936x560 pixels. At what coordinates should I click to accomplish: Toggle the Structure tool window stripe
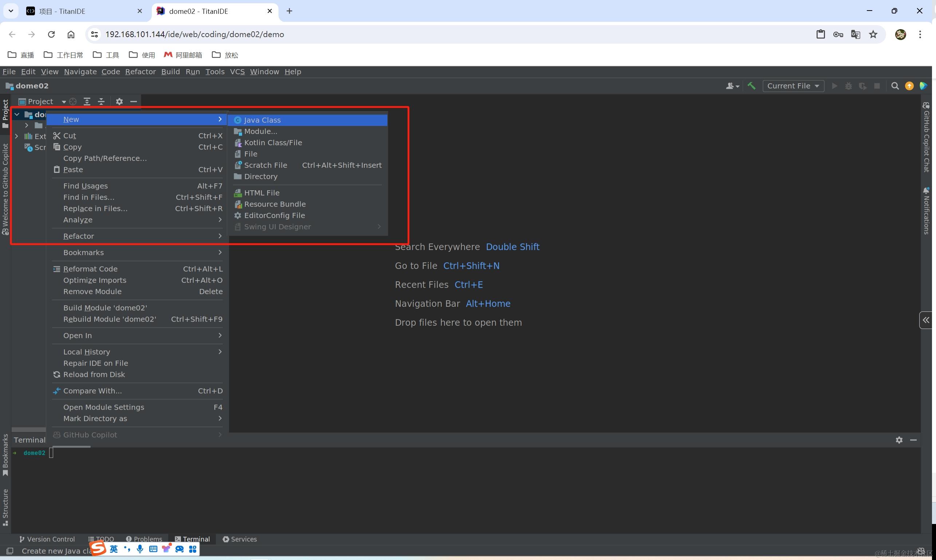tap(5, 507)
